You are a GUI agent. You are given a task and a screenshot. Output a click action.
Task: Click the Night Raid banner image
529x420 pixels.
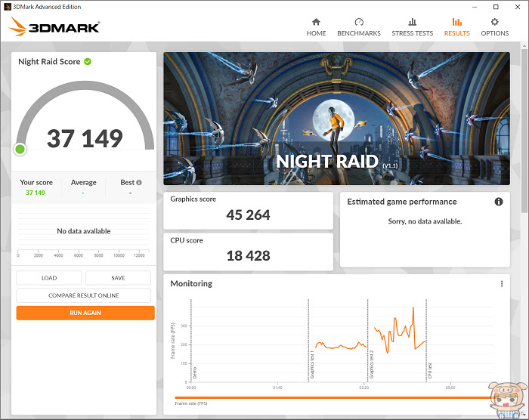(337, 119)
